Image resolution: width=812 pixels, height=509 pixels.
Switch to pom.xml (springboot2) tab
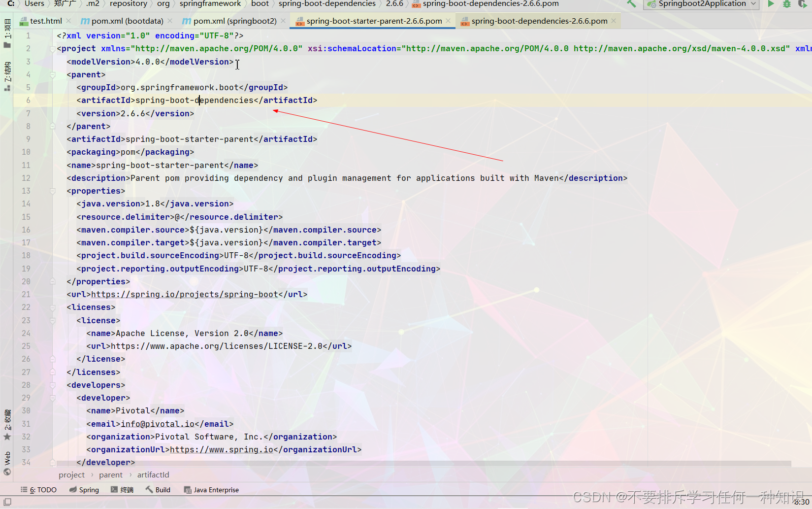[x=234, y=21]
